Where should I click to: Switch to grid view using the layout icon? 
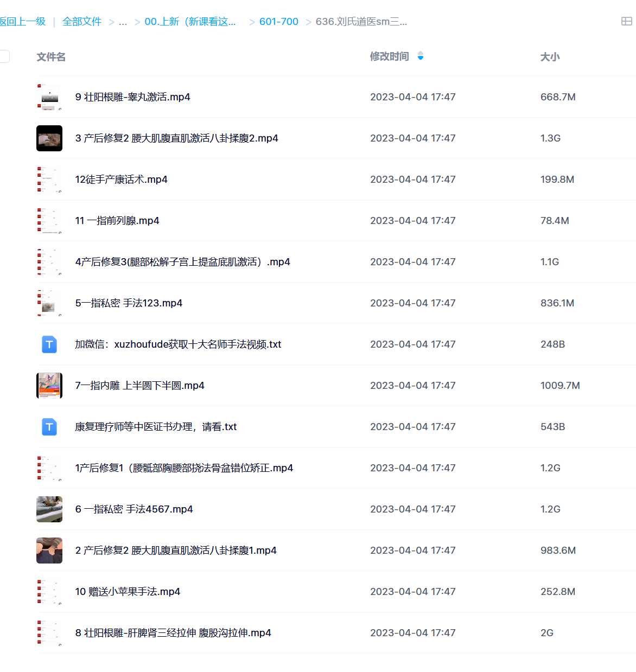(x=628, y=21)
